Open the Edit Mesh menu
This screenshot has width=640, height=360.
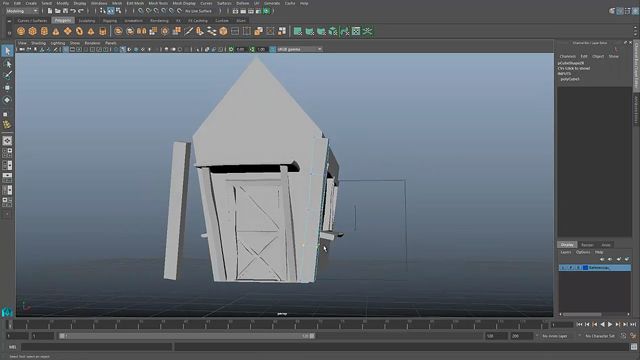(135, 3)
